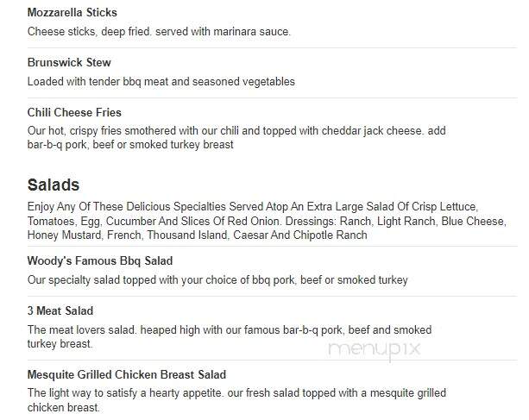The image size is (529, 420).
Task: Click the meat lovers salad description
Action: click(x=230, y=336)
